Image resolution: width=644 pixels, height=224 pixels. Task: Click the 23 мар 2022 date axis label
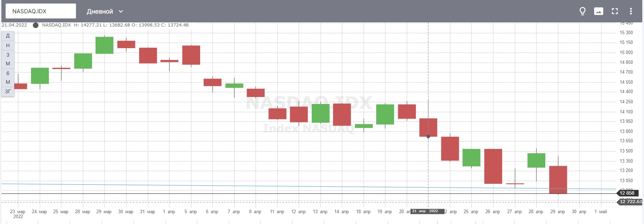(18, 214)
